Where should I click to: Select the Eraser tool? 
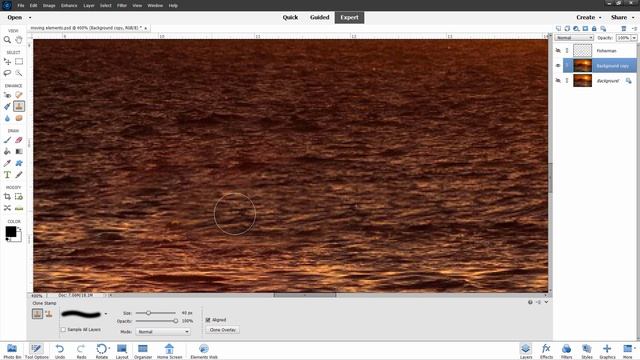coord(19,140)
